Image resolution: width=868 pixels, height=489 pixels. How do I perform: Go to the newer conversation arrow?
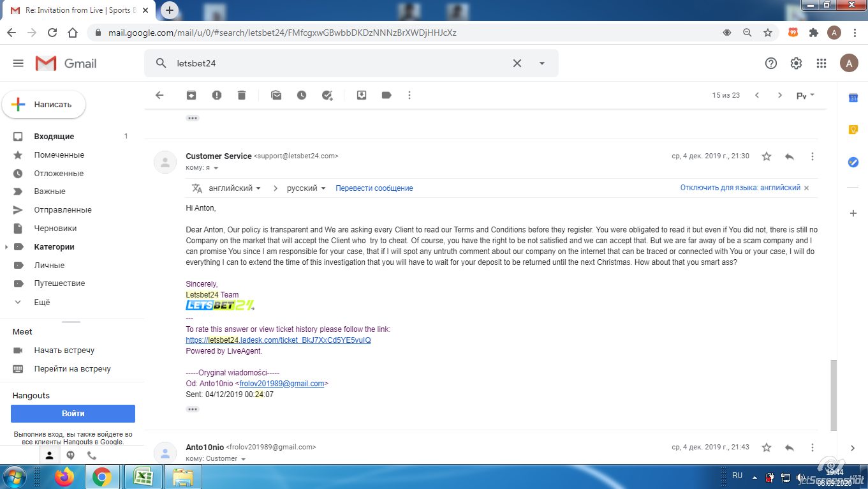[x=757, y=95]
